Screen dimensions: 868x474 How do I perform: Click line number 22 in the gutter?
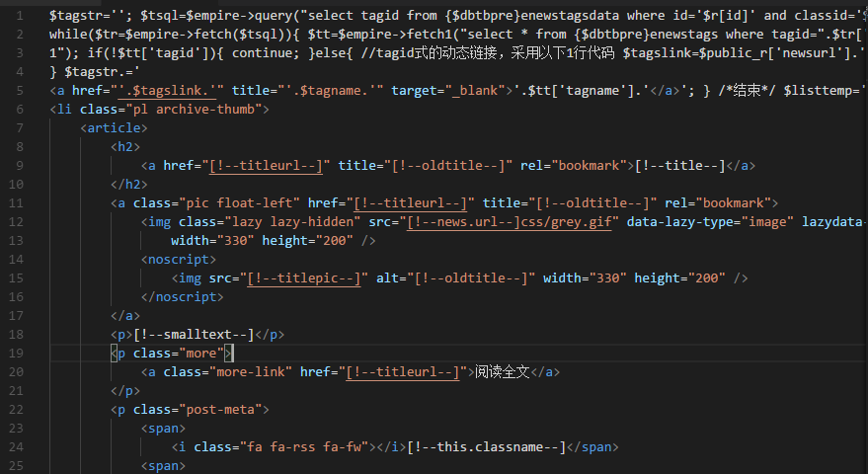20,409
